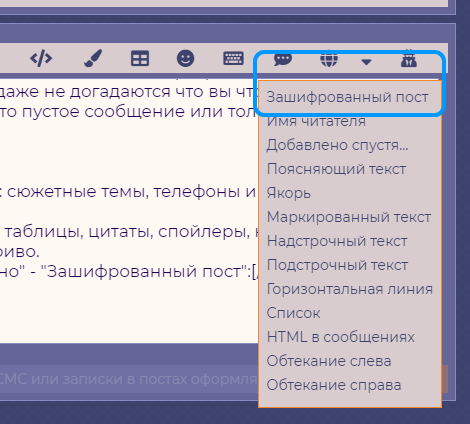Screen dimensions: 470x424
Task: Click the speech bubble quote icon
Action: 283,60
